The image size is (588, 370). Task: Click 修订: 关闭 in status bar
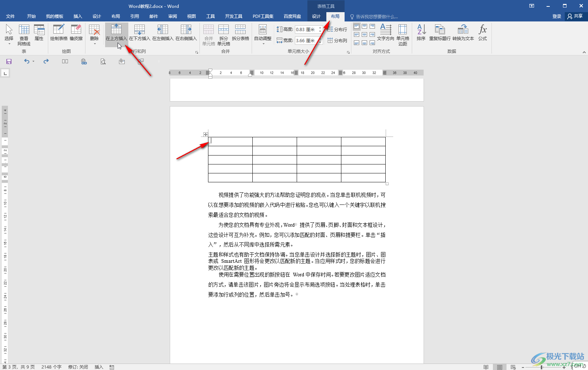click(x=78, y=367)
